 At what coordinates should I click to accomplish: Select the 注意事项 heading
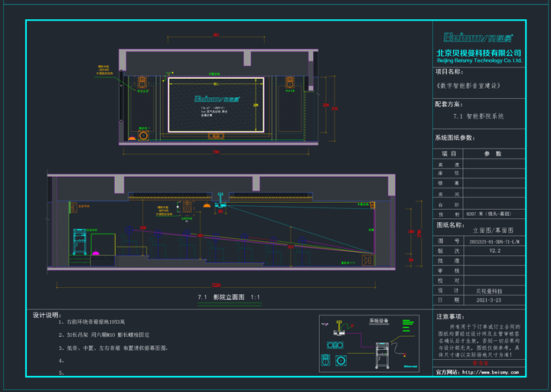pyautogui.click(x=451, y=317)
